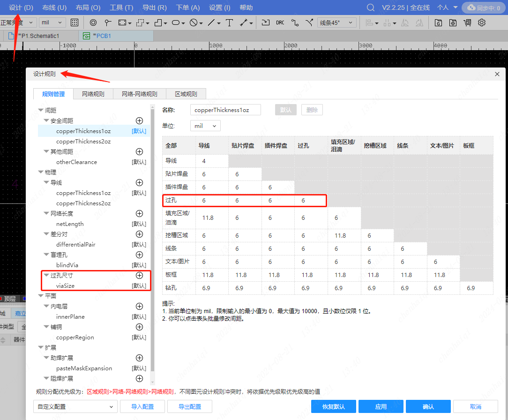Click the 名称 input field
508x420 pixels.
click(226, 110)
